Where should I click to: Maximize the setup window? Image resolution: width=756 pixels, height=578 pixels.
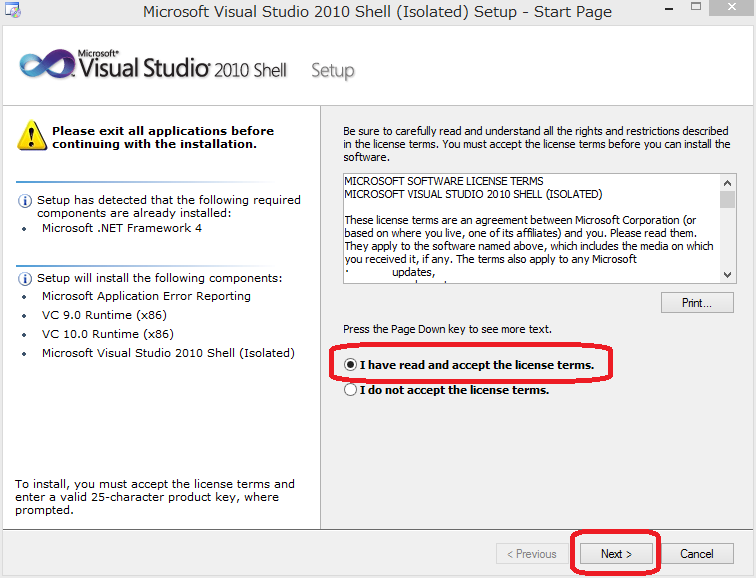point(696,7)
